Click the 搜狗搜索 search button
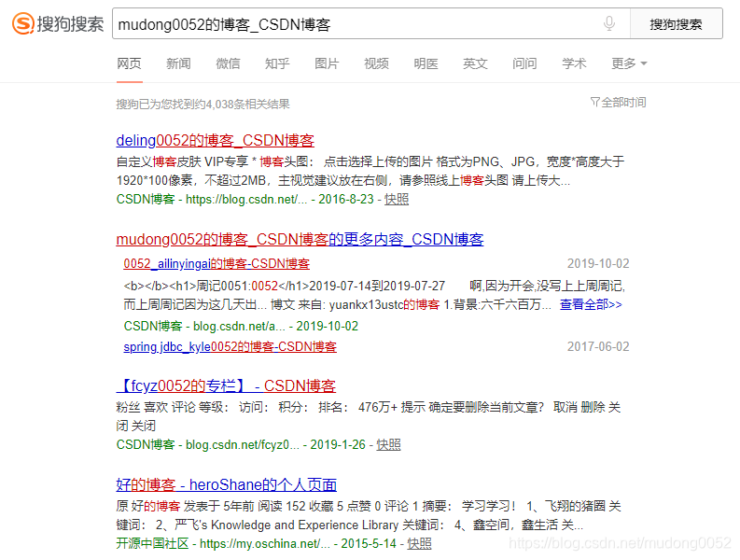This screenshot has height=560, width=740. [x=676, y=23]
